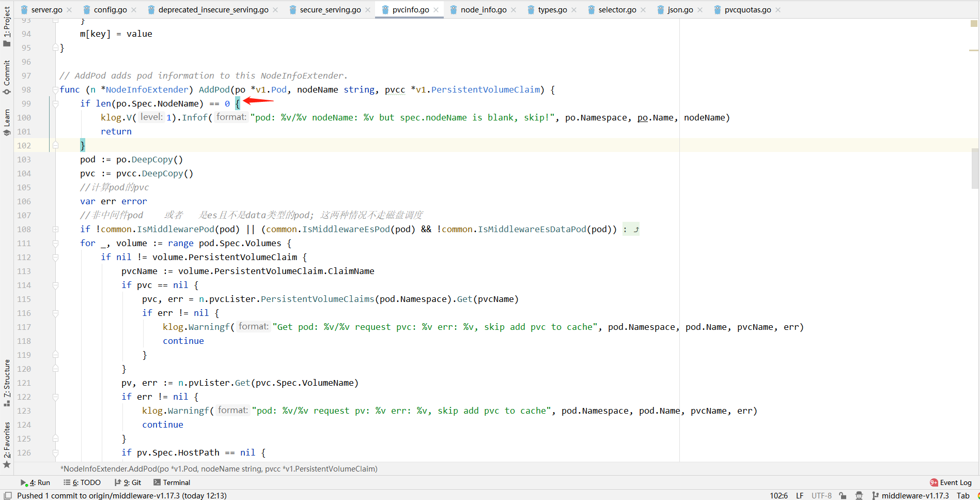980x500 pixels.
Task: Switch to the deprecated_insecure_serving.go tab
Action: click(x=213, y=10)
